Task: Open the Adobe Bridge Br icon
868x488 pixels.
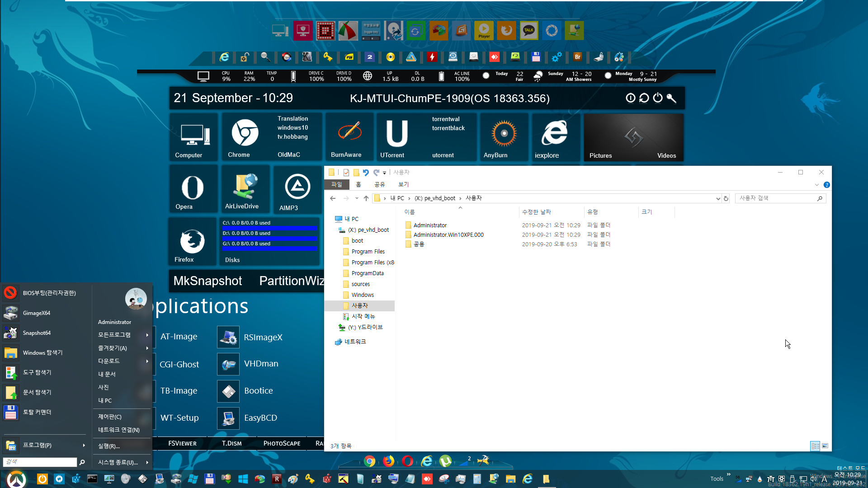Action: point(577,57)
